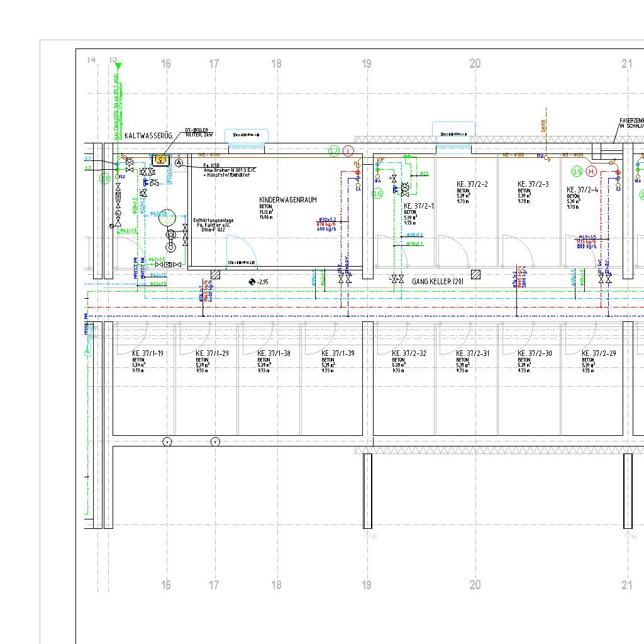Click the yellow DT-Boiler symbol
The image size is (644, 644).
coord(162,159)
